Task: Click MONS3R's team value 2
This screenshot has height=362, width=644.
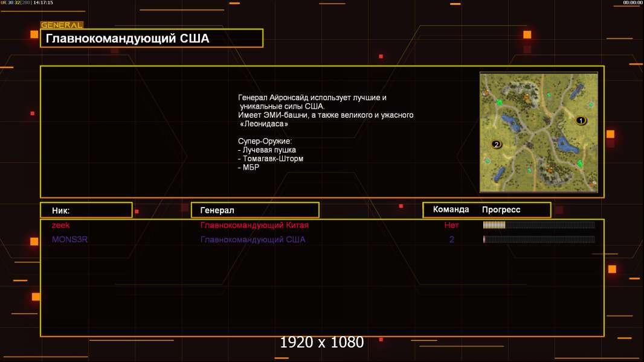Action: tap(452, 240)
